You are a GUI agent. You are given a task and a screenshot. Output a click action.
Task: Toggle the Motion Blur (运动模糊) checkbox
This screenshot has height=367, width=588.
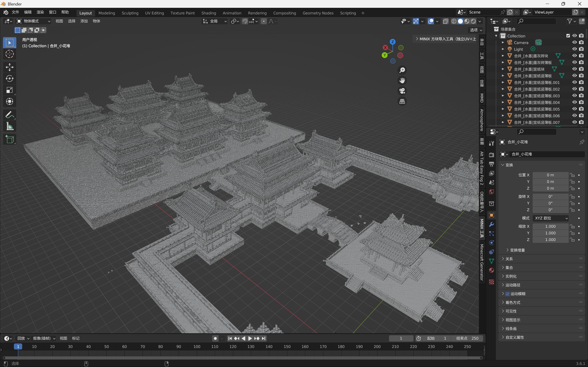(507, 294)
